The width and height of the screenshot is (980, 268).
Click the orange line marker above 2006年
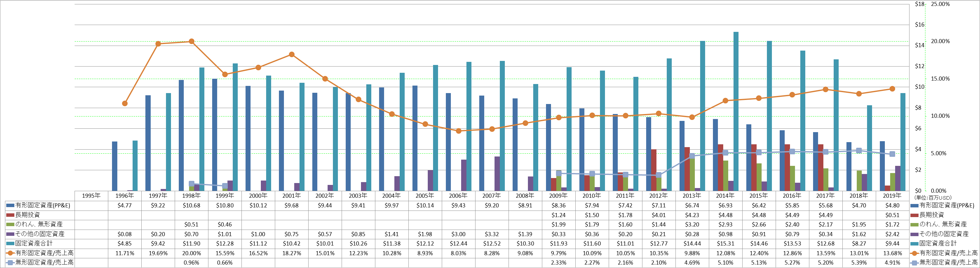point(458,131)
